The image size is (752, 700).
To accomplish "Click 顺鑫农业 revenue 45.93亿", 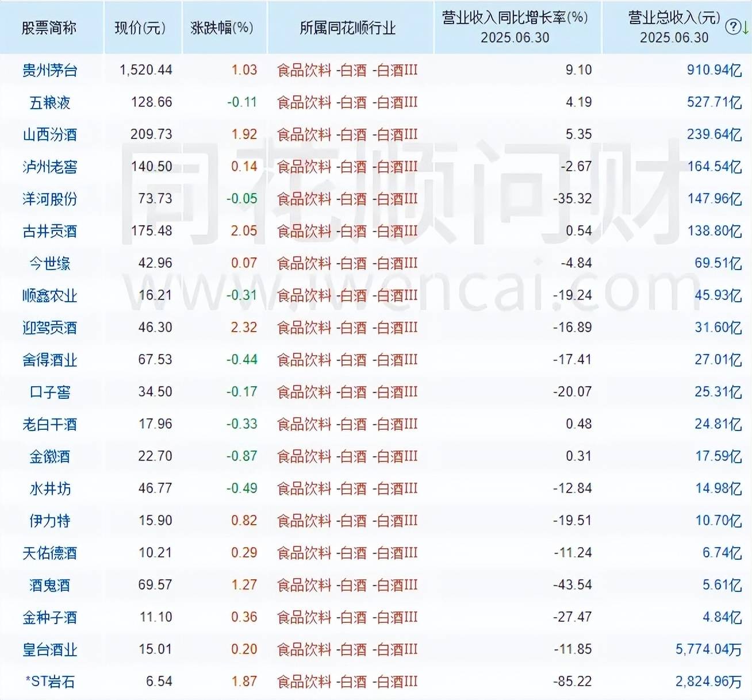I will point(718,295).
